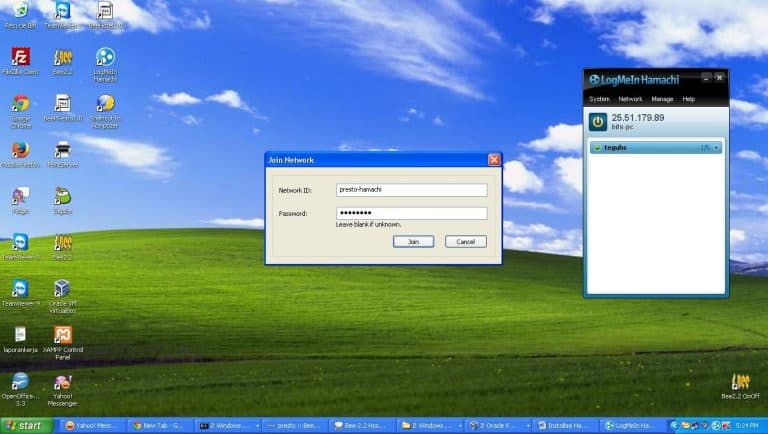
Task: Open the Network menu in Hamachi
Action: (630, 99)
